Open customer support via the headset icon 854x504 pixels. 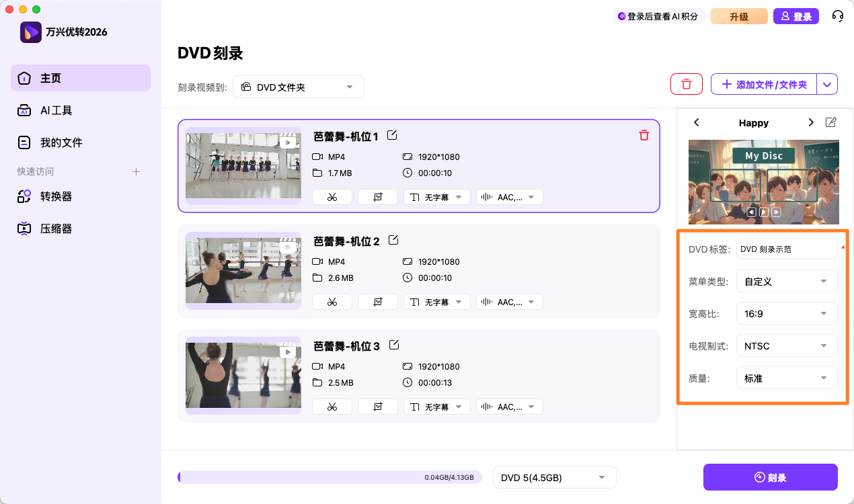point(837,15)
